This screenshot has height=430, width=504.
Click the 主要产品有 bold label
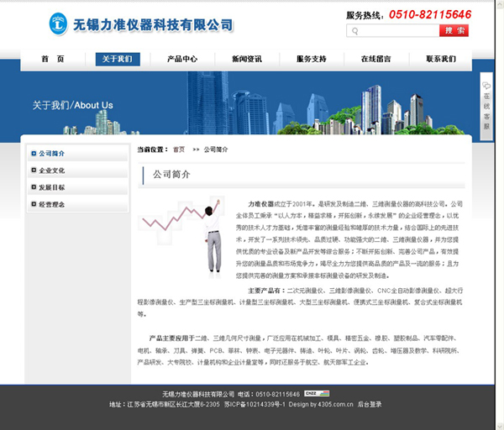(x=266, y=291)
